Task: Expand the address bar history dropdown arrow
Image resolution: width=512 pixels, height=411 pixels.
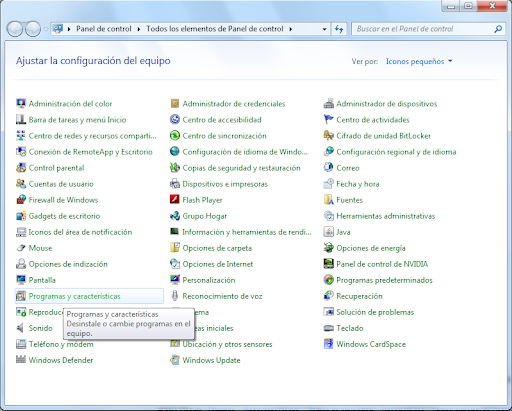Action: (324, 29)
